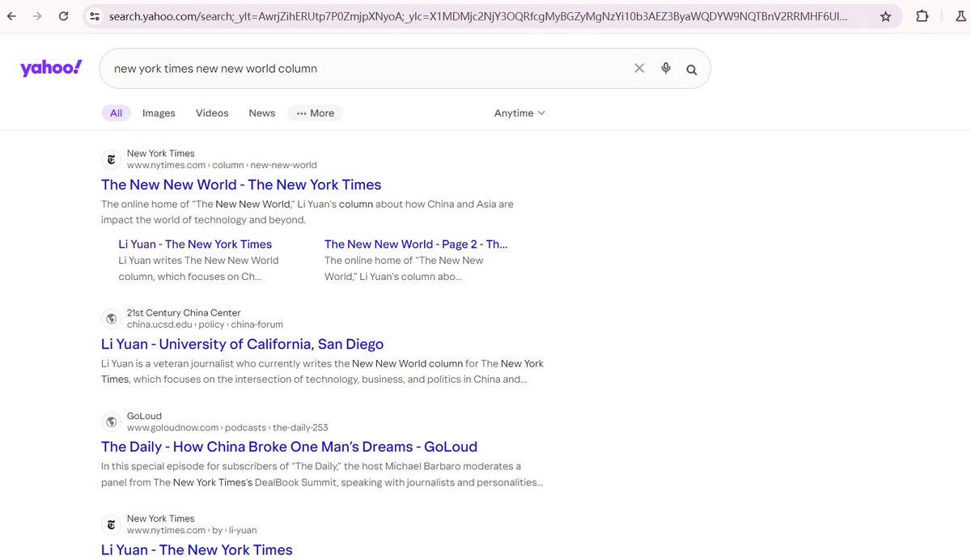Click the New York Times favicon in first result
Screen dimensions: 971x560
(x=111, y=159)
